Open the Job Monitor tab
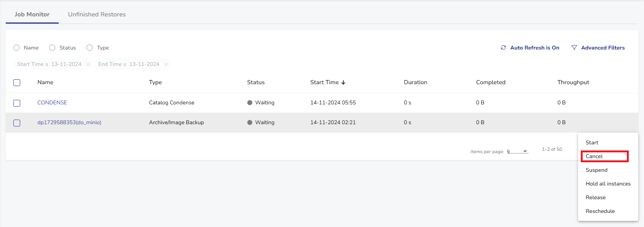The width and height of the screenshot is (644, 227). (x=32, y=14)
